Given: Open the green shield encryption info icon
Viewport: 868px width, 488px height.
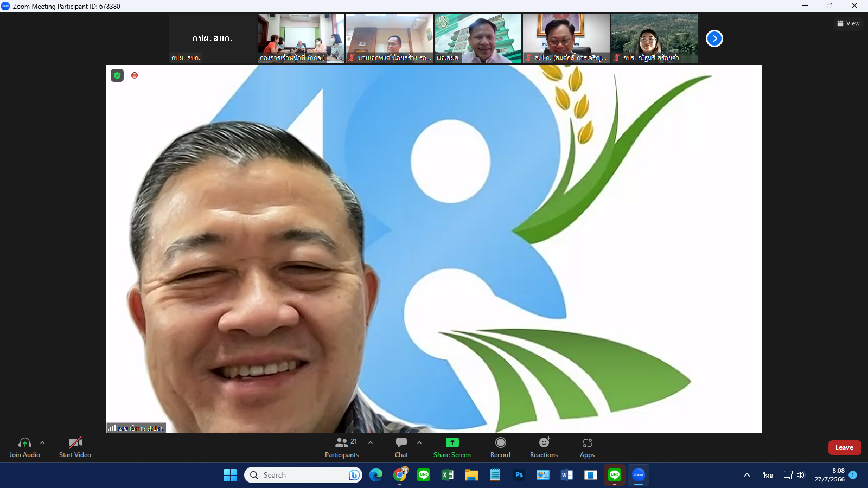Looking at the screenshot, I should coord(117,75).
